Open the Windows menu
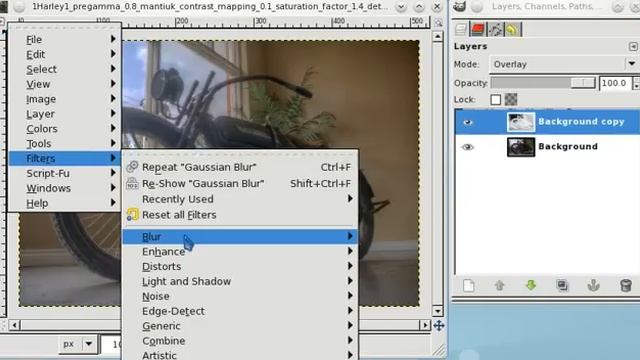Screen dimensions: 640x360 (x=64, y=188)
